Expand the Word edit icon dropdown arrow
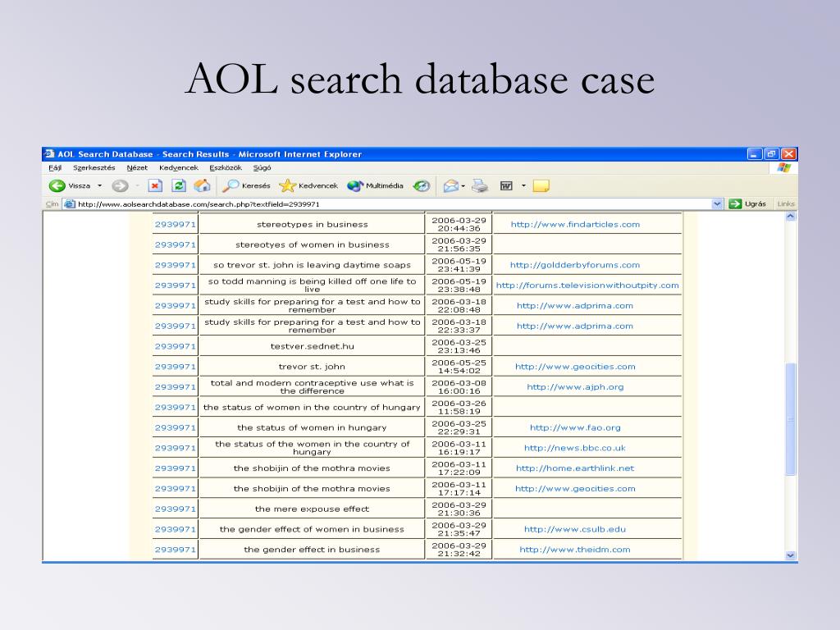 (x=523, y=186)
